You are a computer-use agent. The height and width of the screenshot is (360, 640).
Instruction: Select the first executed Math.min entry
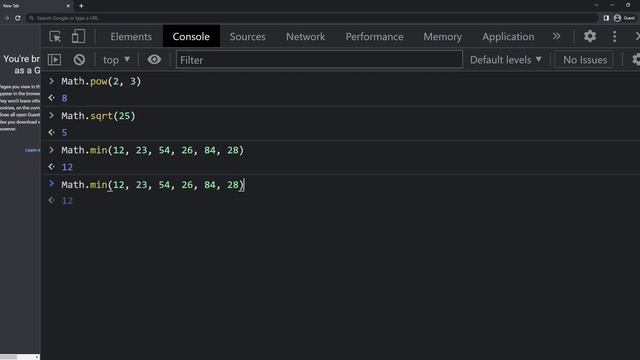[152, 150]
